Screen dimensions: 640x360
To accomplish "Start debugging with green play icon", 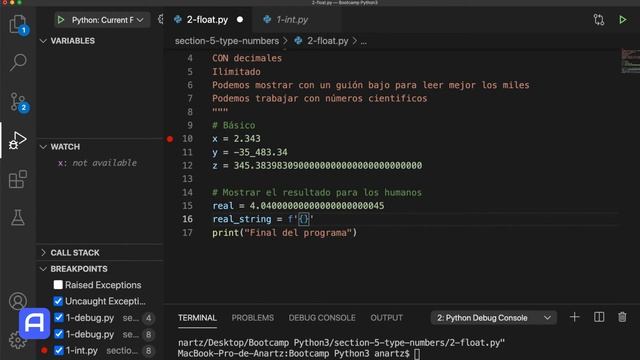I will 61,20.
